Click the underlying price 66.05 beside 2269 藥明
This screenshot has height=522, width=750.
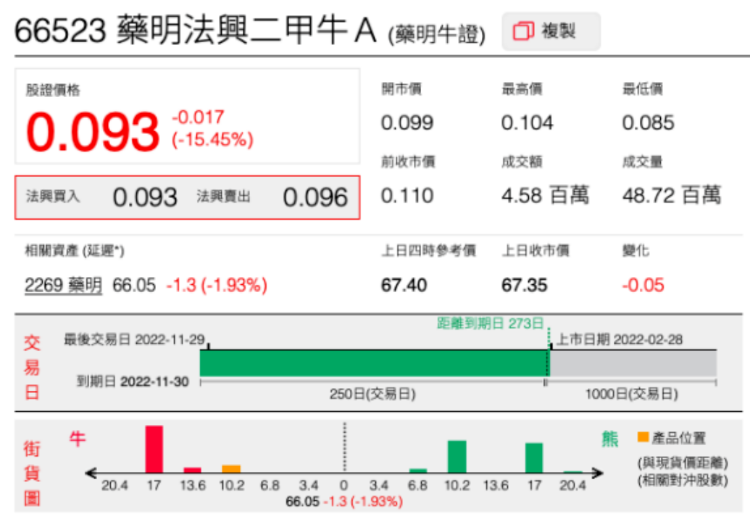[x=134, y=286]
